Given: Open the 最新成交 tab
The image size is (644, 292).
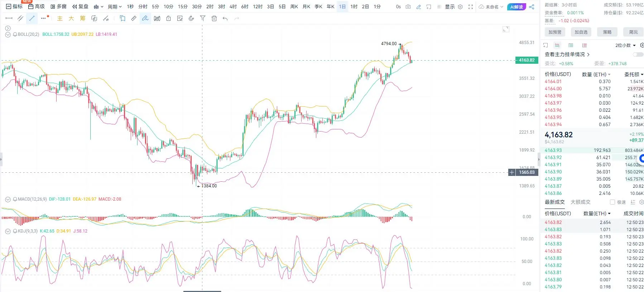Looking at the screenshot, I should pyautogui.click(x=554, y=202).
